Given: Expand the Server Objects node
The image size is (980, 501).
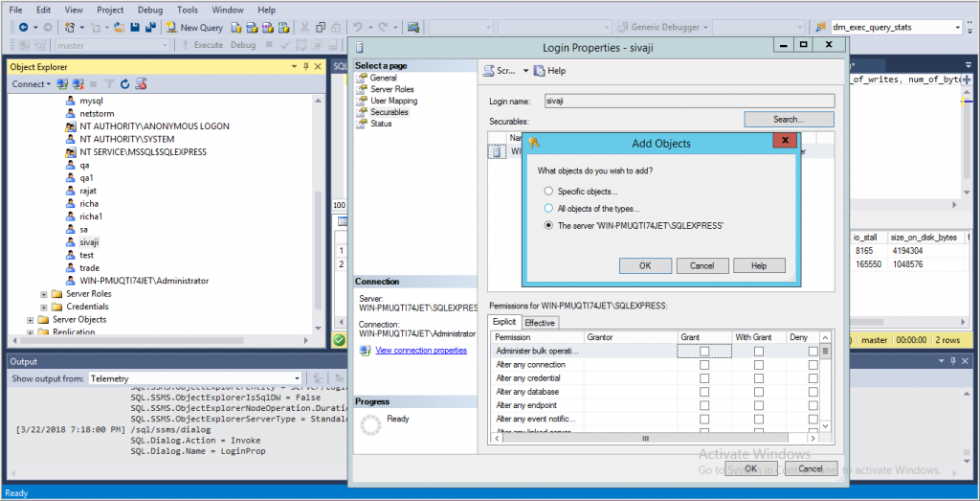Looking at the screenshot, I should [x=30, y=320].
